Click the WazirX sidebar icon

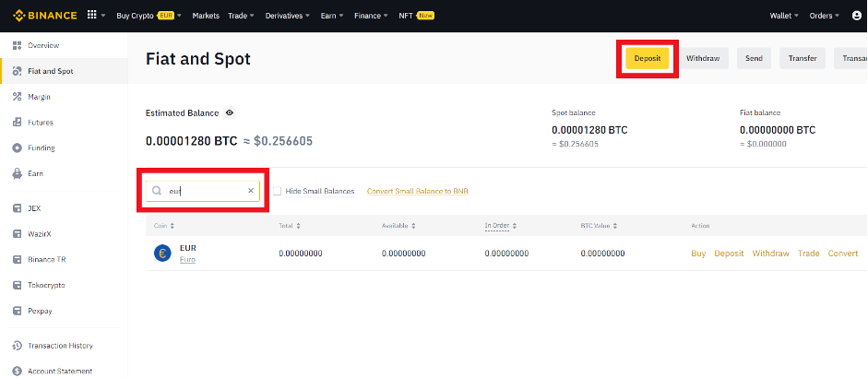pos(17,234)
